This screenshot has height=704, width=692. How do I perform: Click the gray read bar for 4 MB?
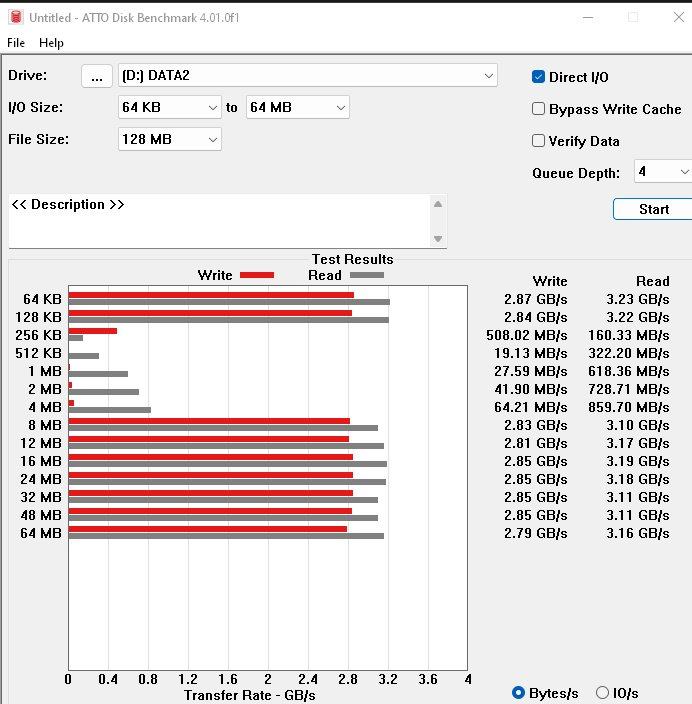click(x=110, y=409)
